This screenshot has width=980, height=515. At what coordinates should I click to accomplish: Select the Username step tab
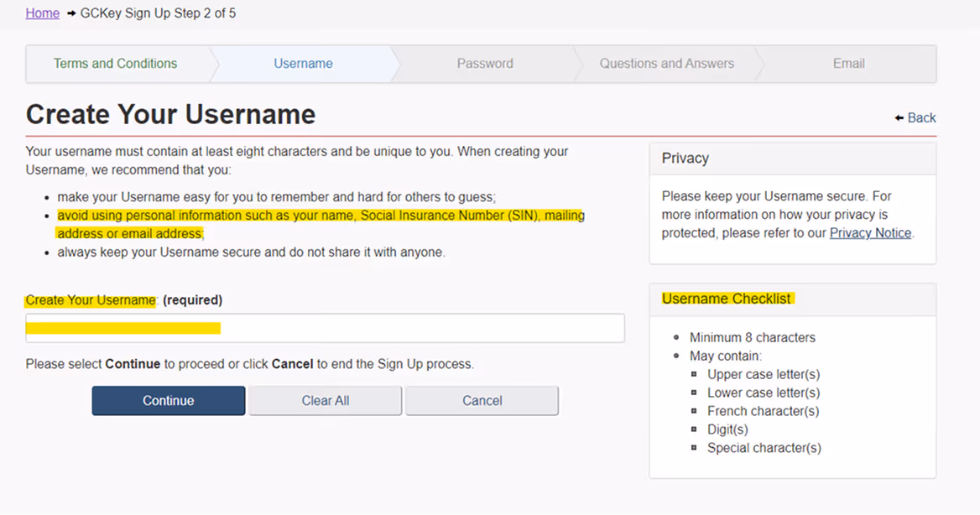[303, 64]
